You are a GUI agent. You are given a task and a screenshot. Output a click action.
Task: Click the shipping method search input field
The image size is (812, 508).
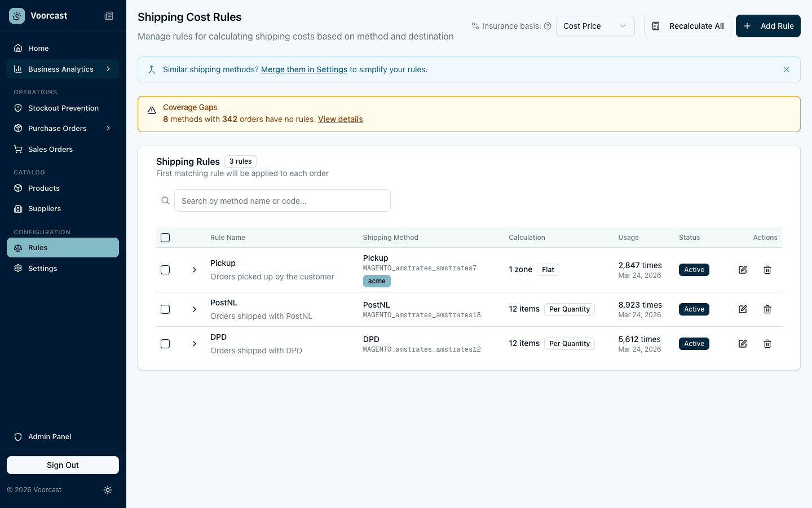pyautogui.click(x=282, y=200)
